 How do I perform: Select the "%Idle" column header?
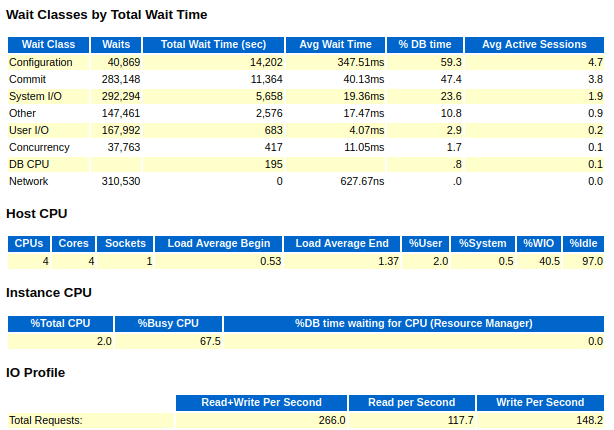(584, 244)
